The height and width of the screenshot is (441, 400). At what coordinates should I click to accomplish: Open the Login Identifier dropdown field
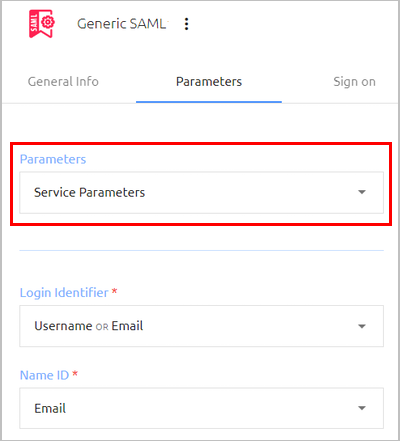click(x=201, y=326)
